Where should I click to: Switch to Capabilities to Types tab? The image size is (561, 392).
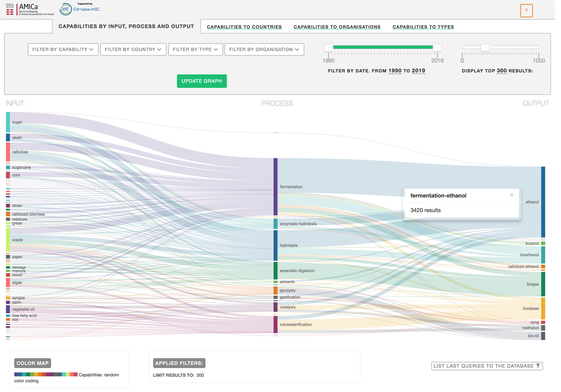click(428, 27)
